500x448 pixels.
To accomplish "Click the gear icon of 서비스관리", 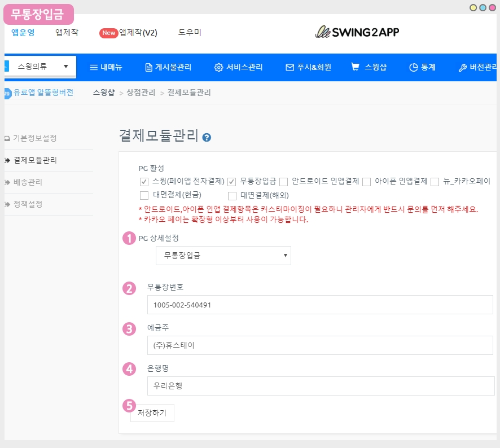I will (x=219, y=67).
